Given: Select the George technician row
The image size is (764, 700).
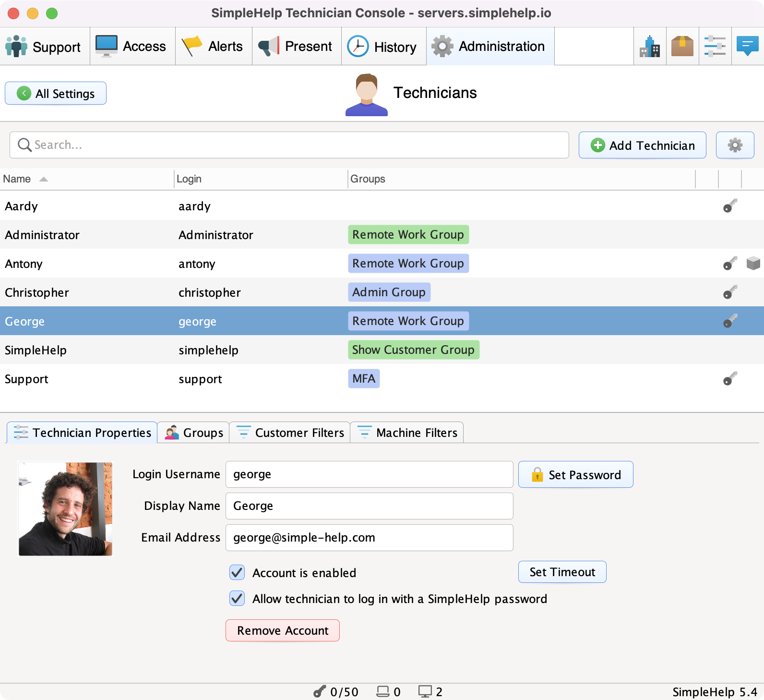Looking at the screenshot, I should tap(382, 321).
